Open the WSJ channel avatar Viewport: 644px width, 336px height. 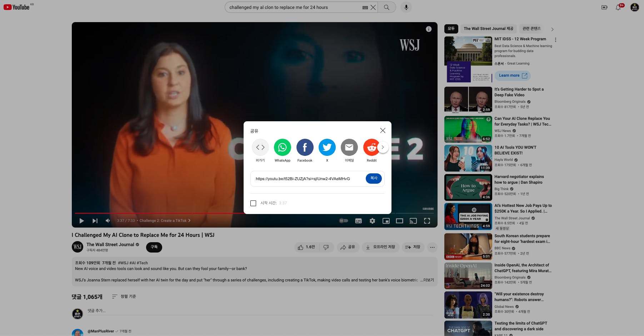point(78,247)
